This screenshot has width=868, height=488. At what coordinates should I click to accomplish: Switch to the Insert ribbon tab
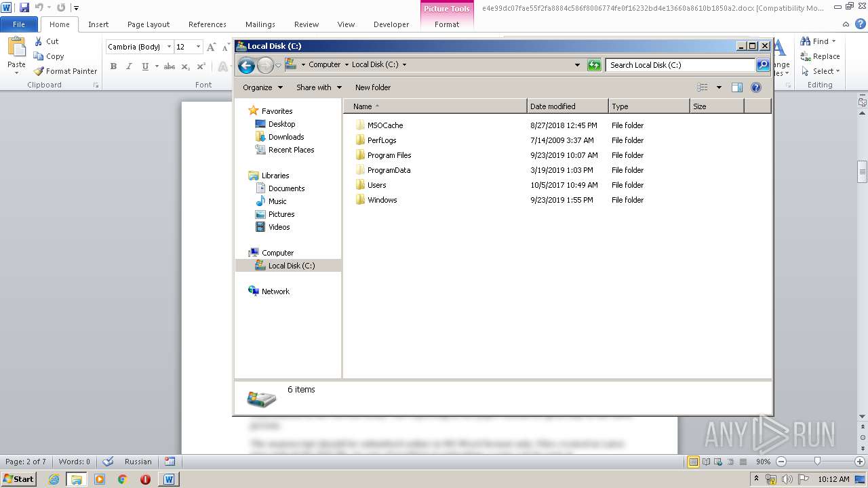click(98, 24)
